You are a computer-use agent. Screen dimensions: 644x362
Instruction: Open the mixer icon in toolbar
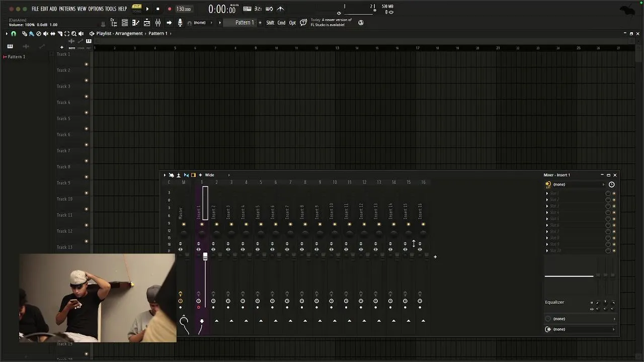158,23
